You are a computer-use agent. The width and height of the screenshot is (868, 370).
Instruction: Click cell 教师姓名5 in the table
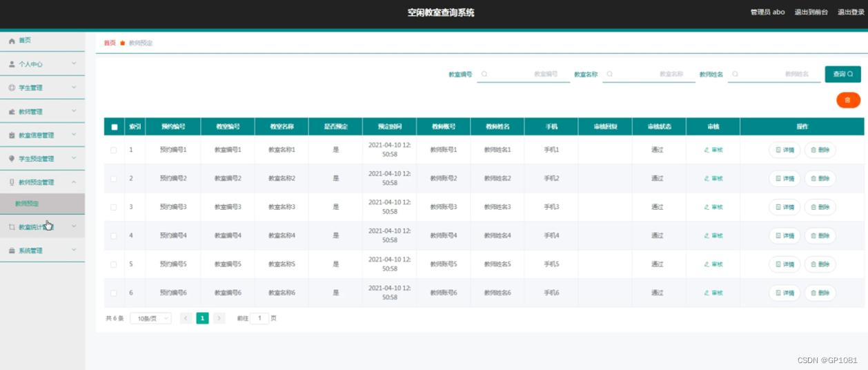tap(497, 264)
